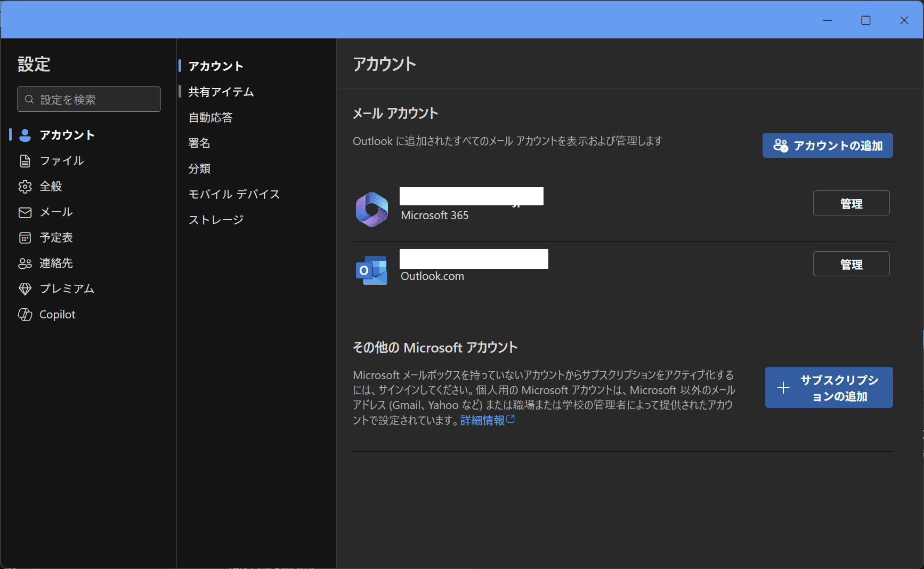
Task: Click the gear icon for 全般
Action: coord(25,187)
